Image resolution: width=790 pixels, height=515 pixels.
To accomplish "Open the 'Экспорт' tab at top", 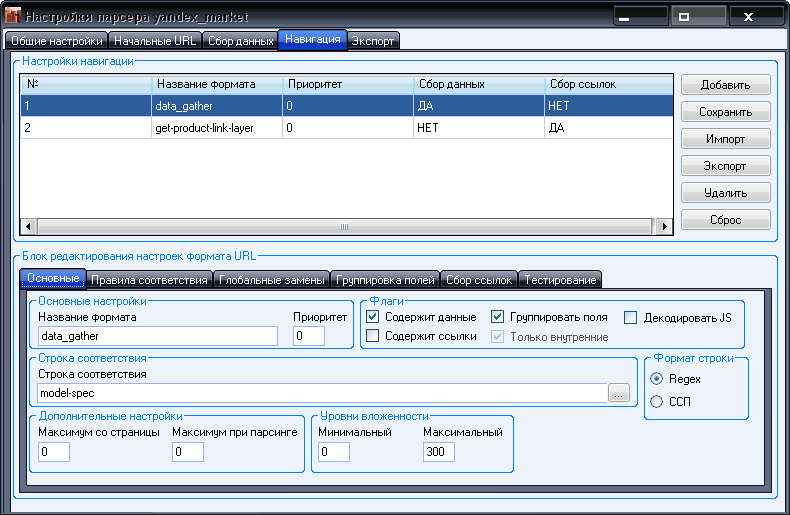I will coord(374,41).
